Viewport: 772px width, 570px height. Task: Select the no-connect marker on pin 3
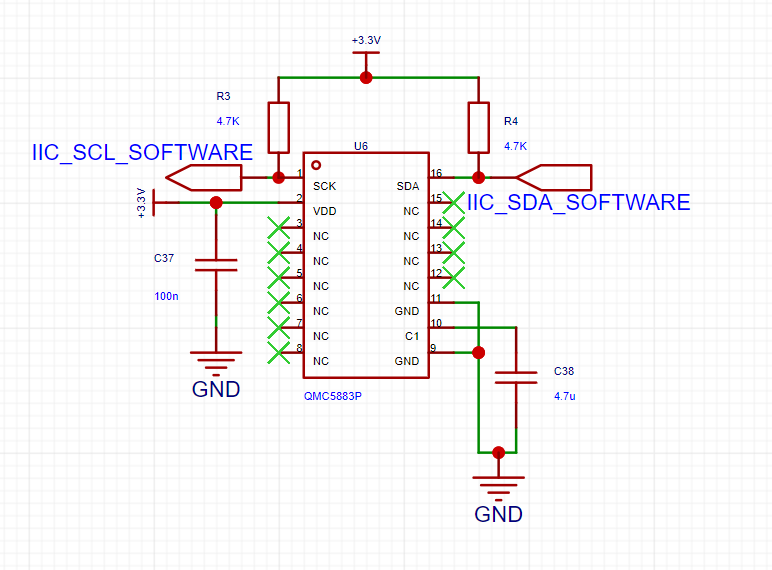(279, 228)
